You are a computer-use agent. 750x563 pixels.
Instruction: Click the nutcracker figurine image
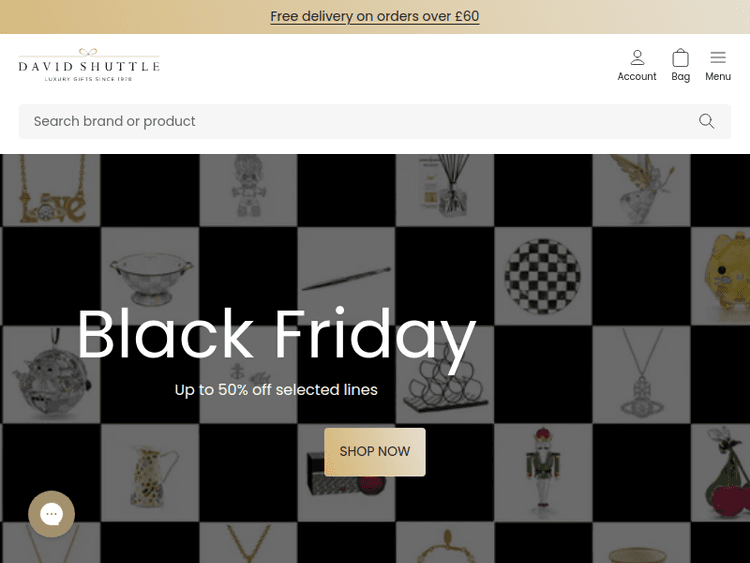(x=540, y=471)
